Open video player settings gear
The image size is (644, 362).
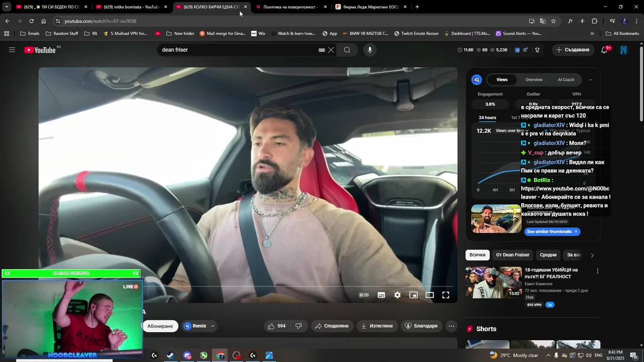[x=397, y=295]
